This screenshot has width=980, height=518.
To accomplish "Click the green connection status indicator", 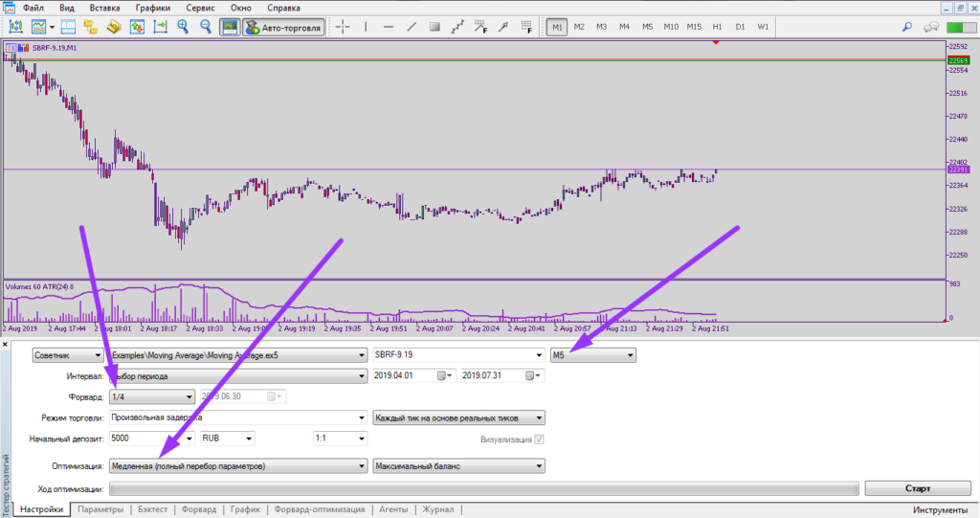I will click(959, 27).
